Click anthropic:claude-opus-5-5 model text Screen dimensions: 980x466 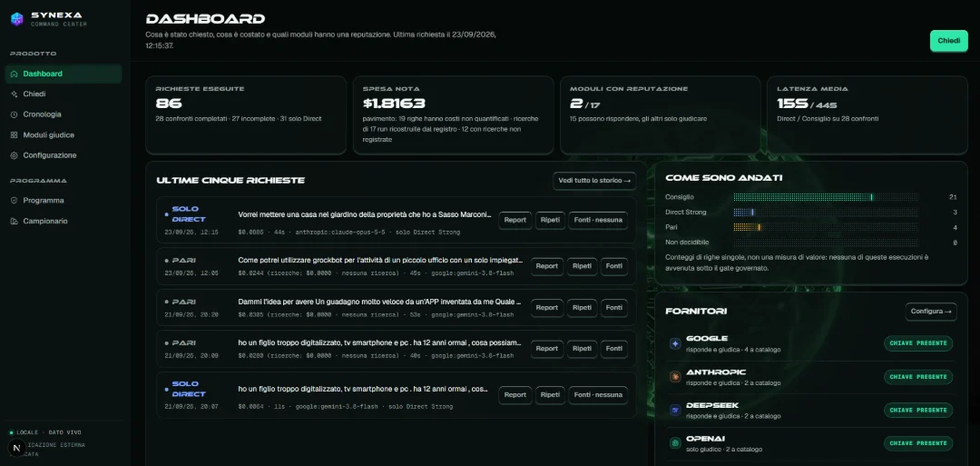[340, 232]
